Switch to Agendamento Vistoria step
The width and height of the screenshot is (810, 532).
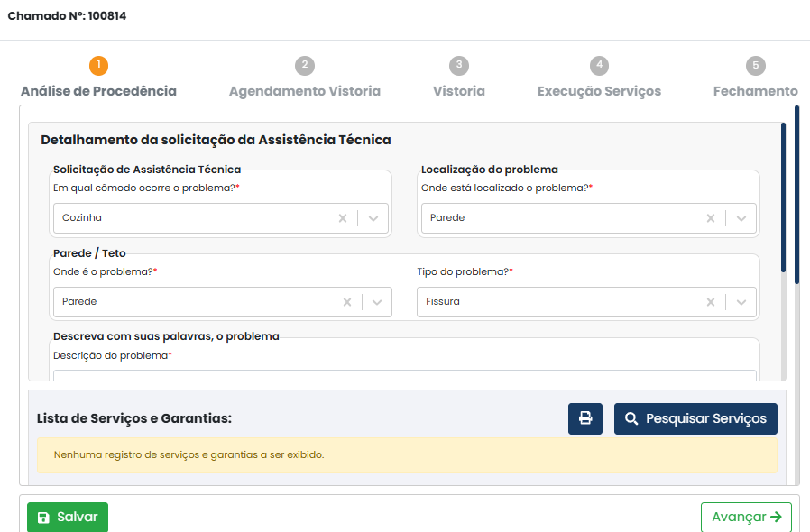coord(305,91)
